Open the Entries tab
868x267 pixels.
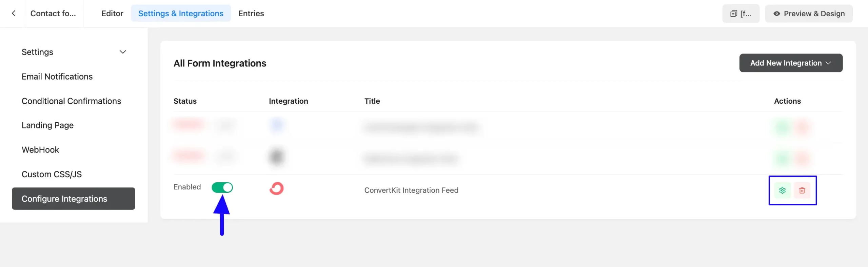pyautogui.click(x=251, y=14)
